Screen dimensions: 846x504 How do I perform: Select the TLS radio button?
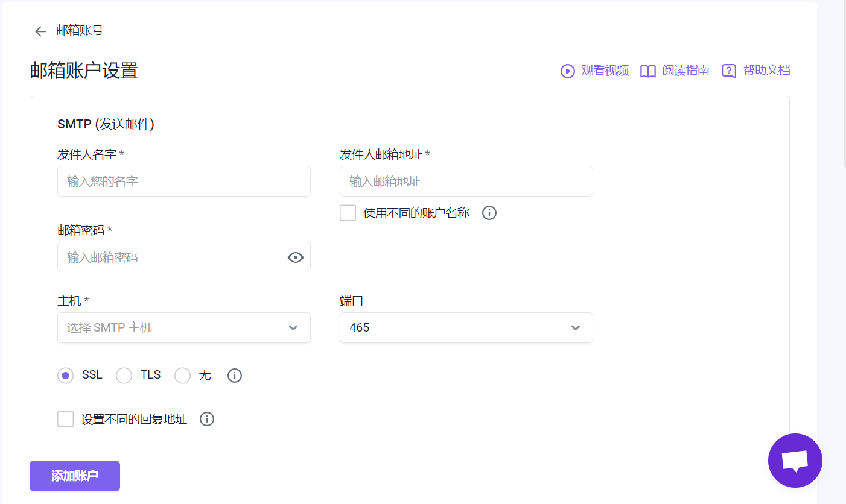[124, 376]
